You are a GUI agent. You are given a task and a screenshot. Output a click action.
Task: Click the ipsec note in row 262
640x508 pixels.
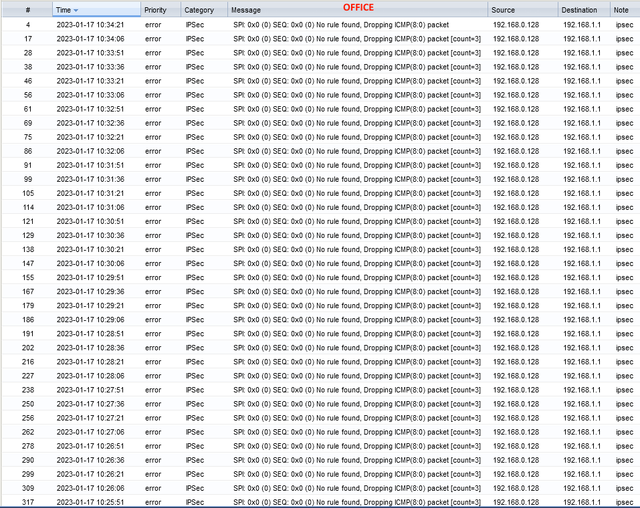click(x=624, y=432)
